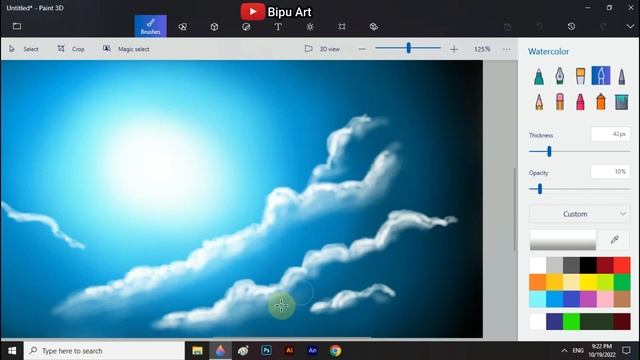Zoom out with the minus button
This screenshot has height=360, width=640.
362,49
